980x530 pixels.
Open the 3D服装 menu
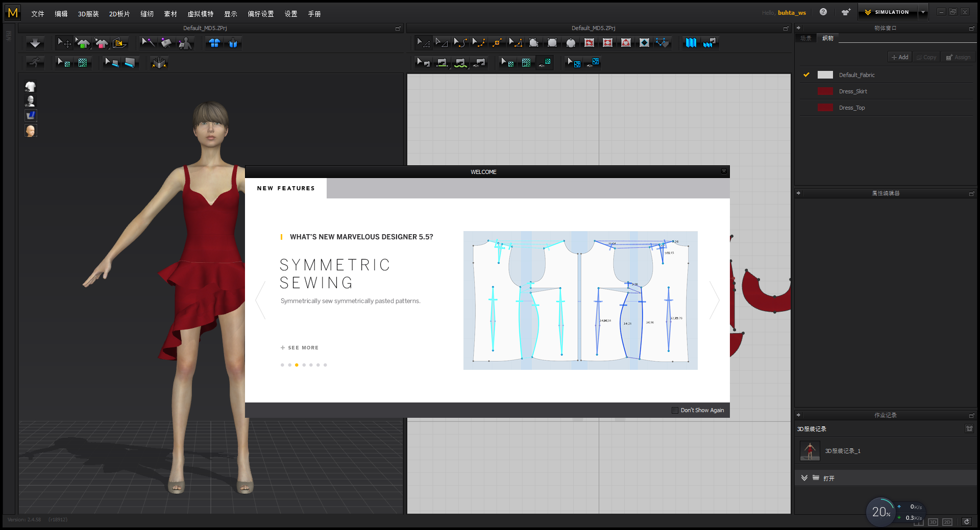[88, 14]
